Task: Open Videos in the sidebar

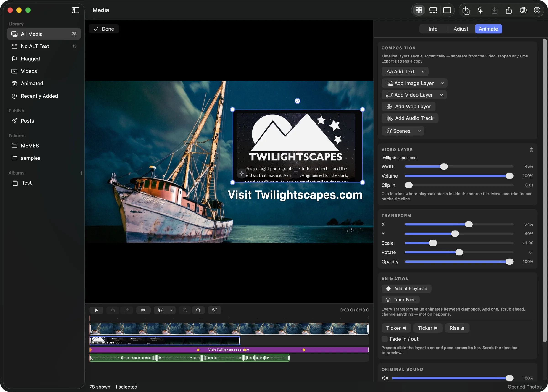Action: pyautogui.click(x=44, y=71)
